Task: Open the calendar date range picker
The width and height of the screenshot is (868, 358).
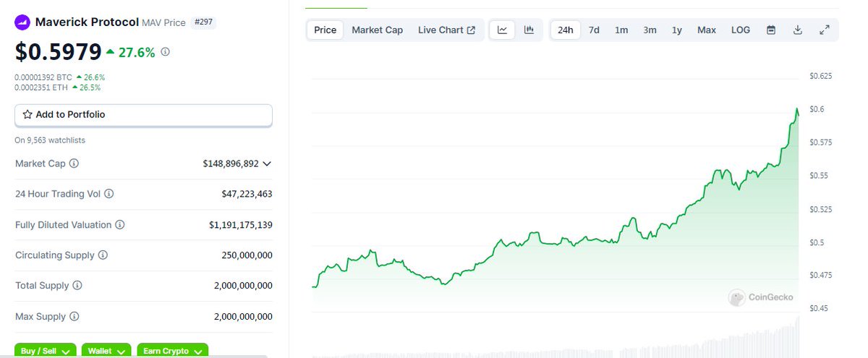Action: [771, 30]
